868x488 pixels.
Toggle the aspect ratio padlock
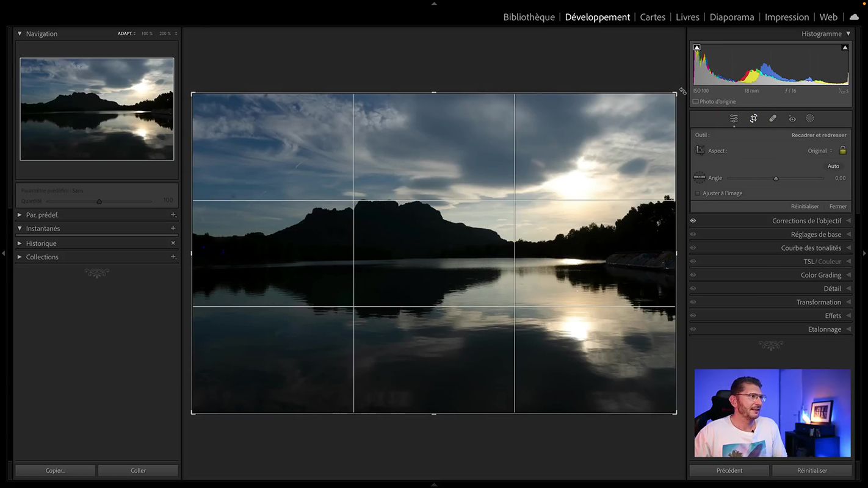click(x=843, y=150)
